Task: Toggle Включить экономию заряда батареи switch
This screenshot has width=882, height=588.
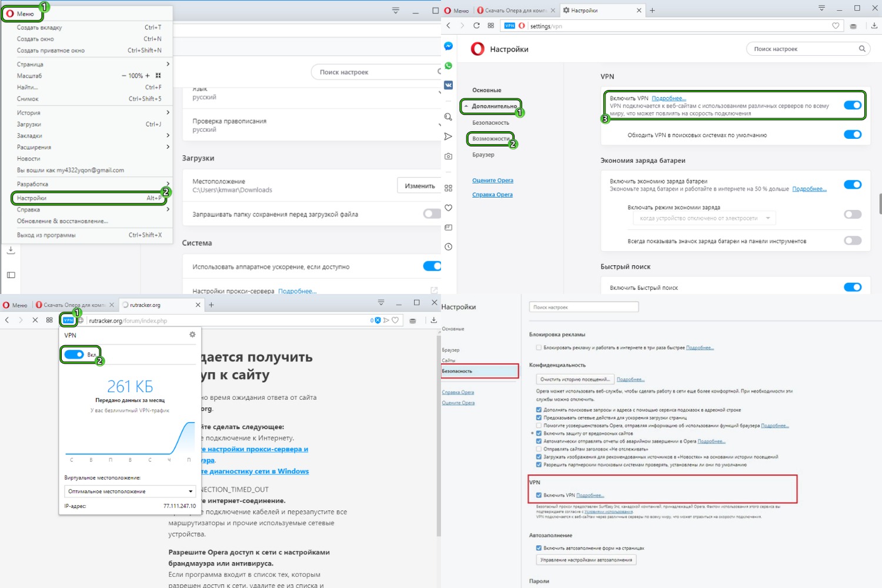Action: click(853, 185)
